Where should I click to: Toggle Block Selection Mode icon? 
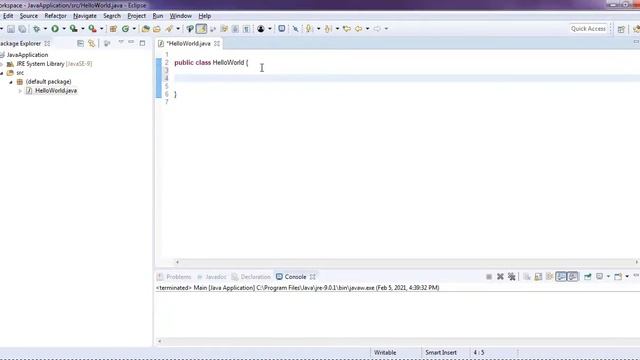[x=235, y=29]
